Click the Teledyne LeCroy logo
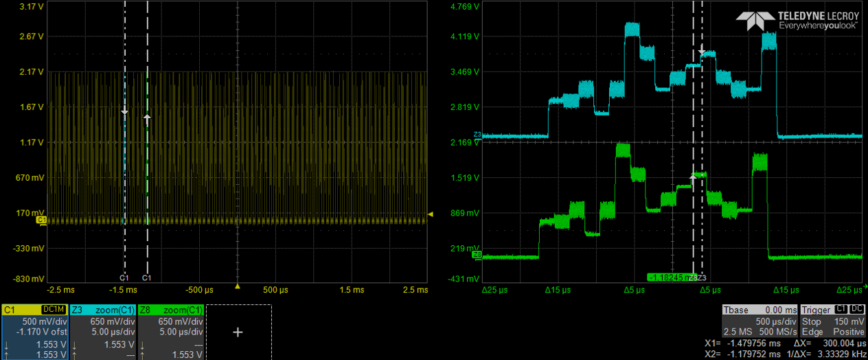The image size is (868, 360). [797, 20]
